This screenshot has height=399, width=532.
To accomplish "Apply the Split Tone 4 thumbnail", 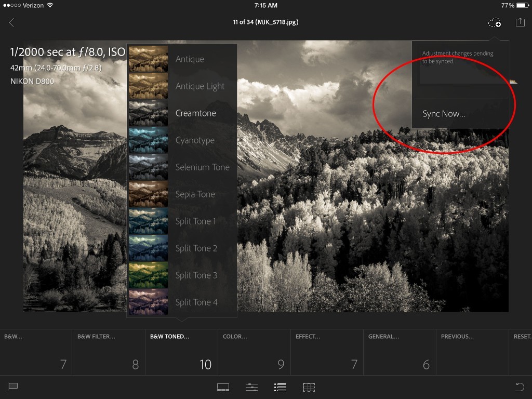I will [x=148, y=302].
